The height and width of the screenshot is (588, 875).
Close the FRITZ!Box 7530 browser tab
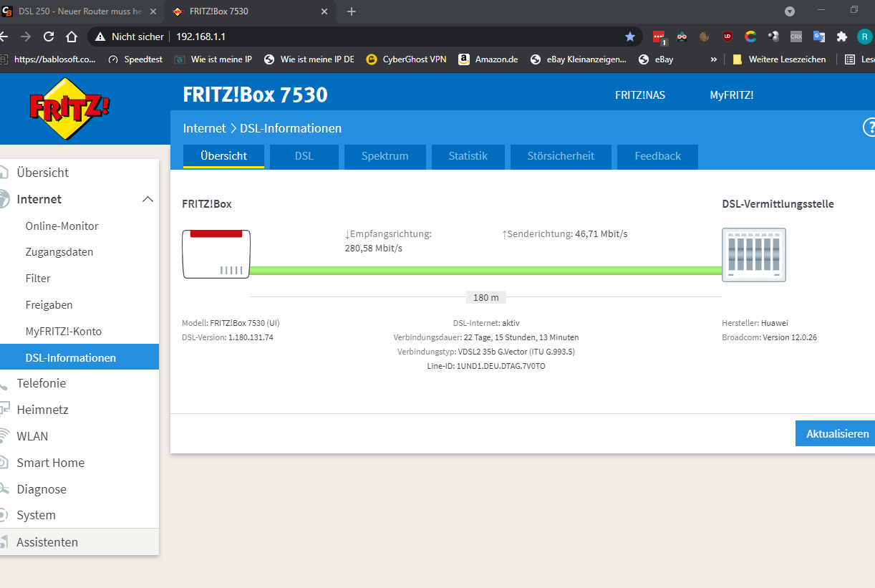pos(324,11)
